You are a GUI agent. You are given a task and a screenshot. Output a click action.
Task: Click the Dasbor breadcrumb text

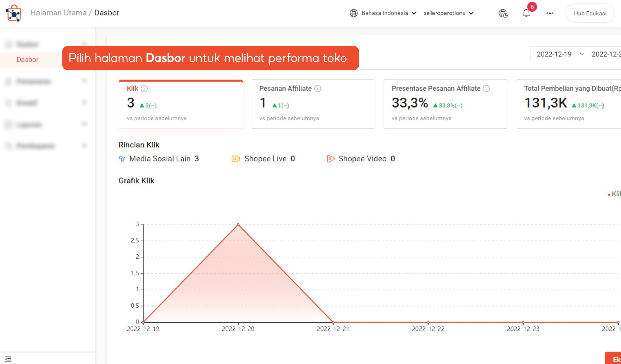(x=107, y=12)
